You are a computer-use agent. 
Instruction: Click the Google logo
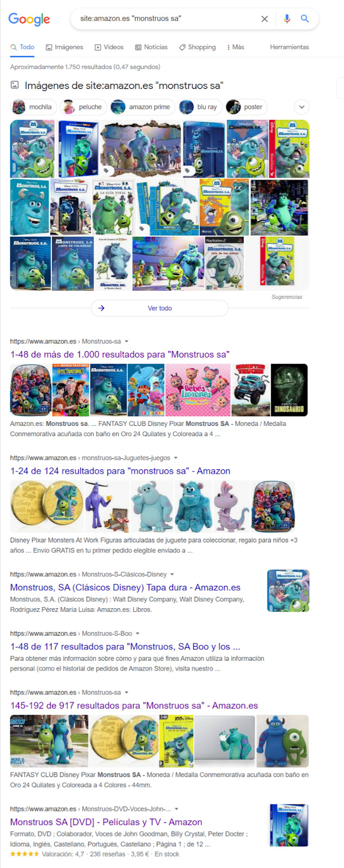click(29, 19)
